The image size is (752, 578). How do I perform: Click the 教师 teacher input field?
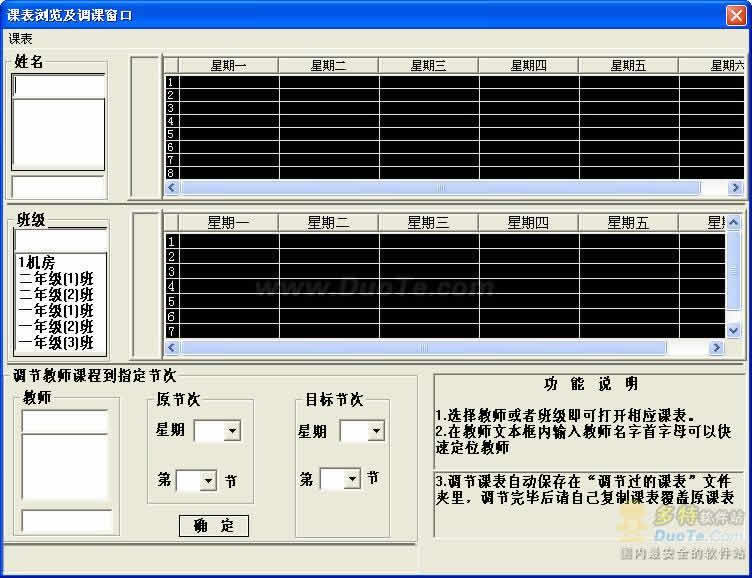tap(65, 422)
